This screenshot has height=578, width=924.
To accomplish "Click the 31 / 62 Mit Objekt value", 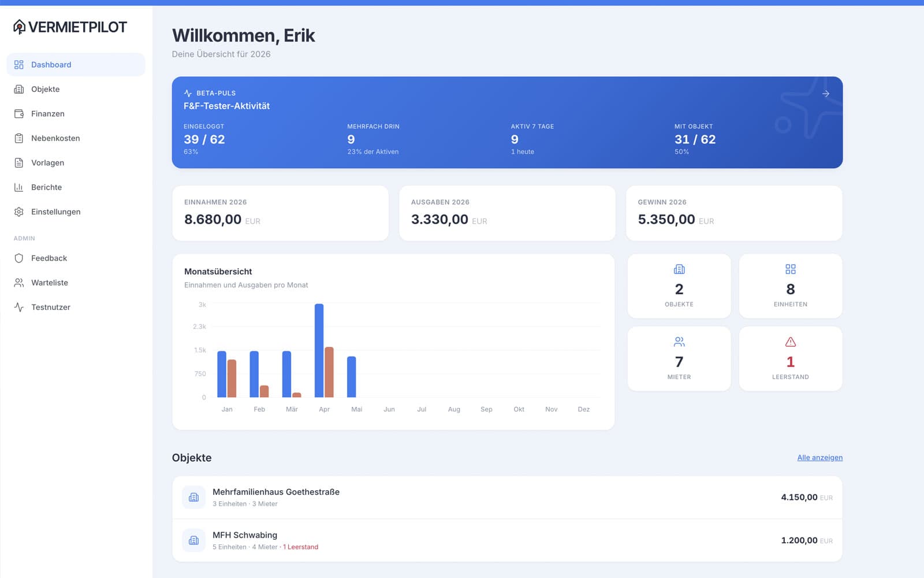I will [x=695, y=139].
